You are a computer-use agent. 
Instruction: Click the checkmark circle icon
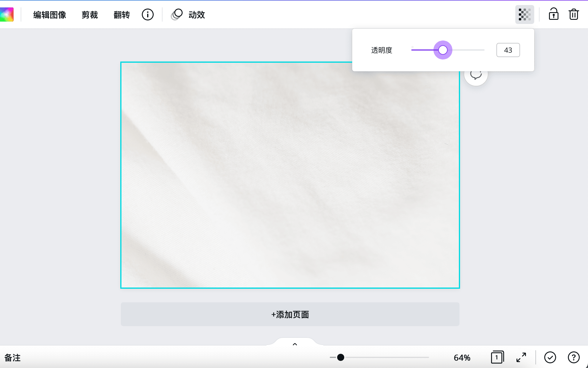[550, 357]
